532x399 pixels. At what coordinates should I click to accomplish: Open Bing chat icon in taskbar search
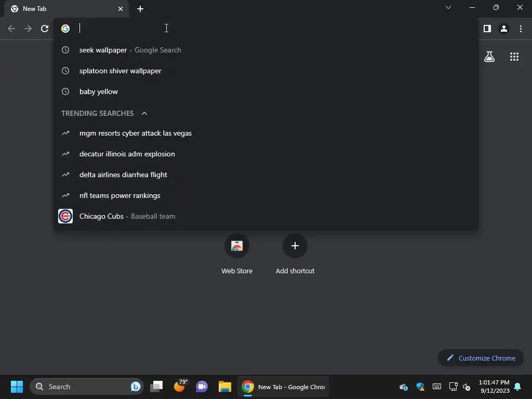(x=136, y=387)
